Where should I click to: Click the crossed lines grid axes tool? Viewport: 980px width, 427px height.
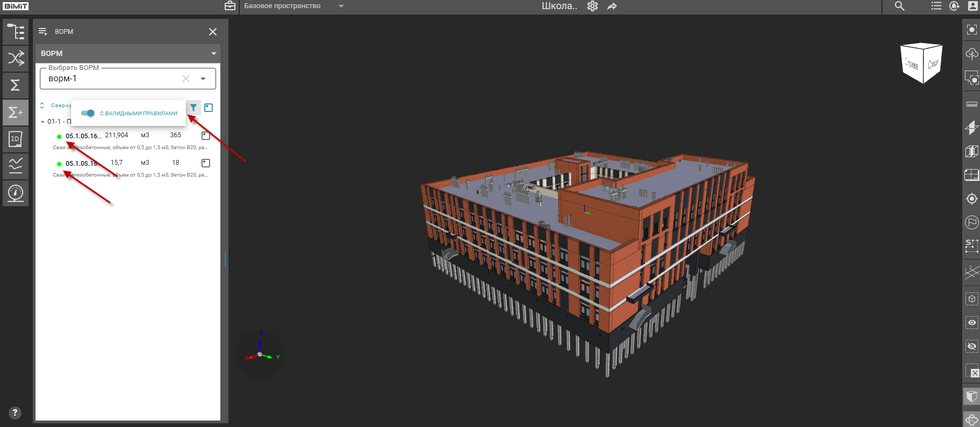click(971, 273)
